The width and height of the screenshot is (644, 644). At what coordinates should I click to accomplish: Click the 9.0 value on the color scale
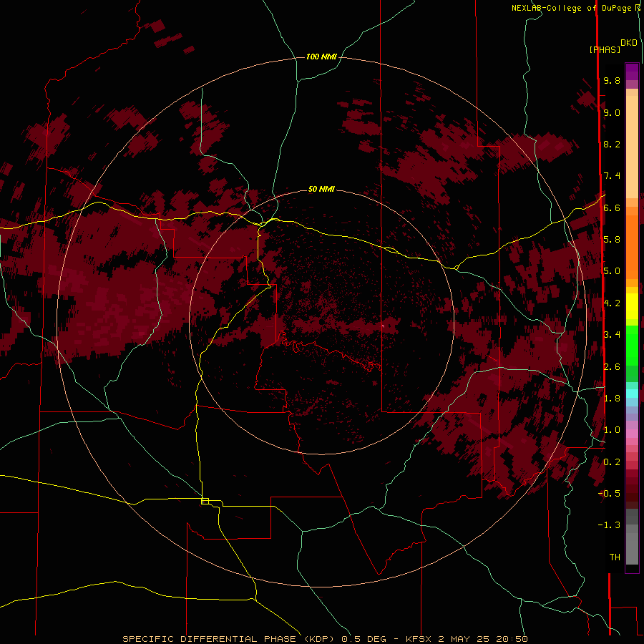[x=612, y=112]
